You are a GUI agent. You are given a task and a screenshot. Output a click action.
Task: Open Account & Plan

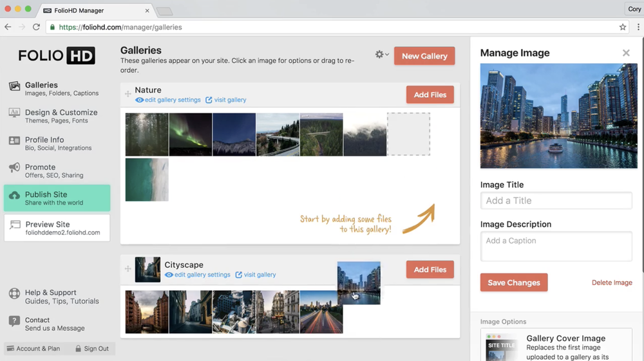click(x=33, y=349)
